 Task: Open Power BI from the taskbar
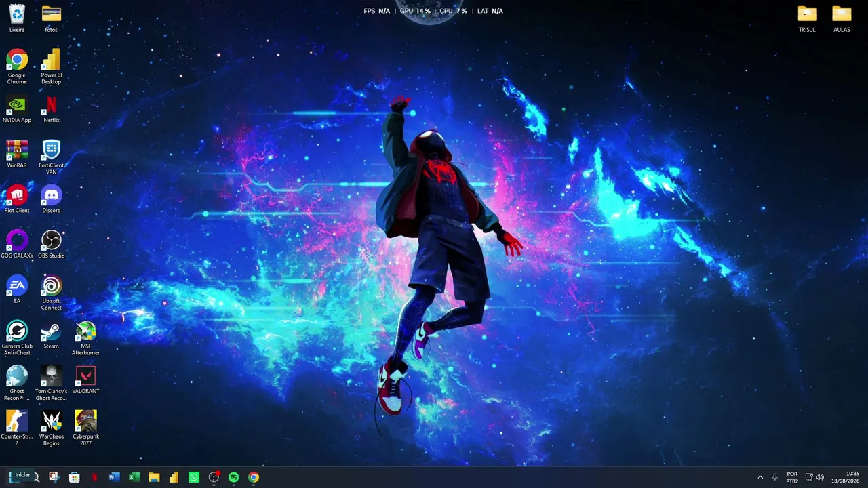tap(174, 477)
